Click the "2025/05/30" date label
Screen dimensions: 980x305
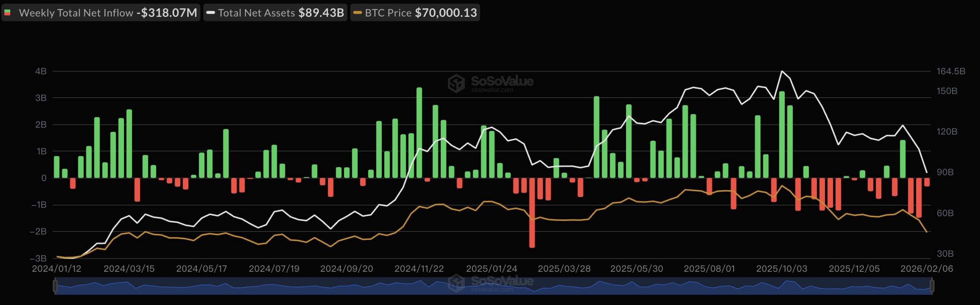click(x=637, y=269)
